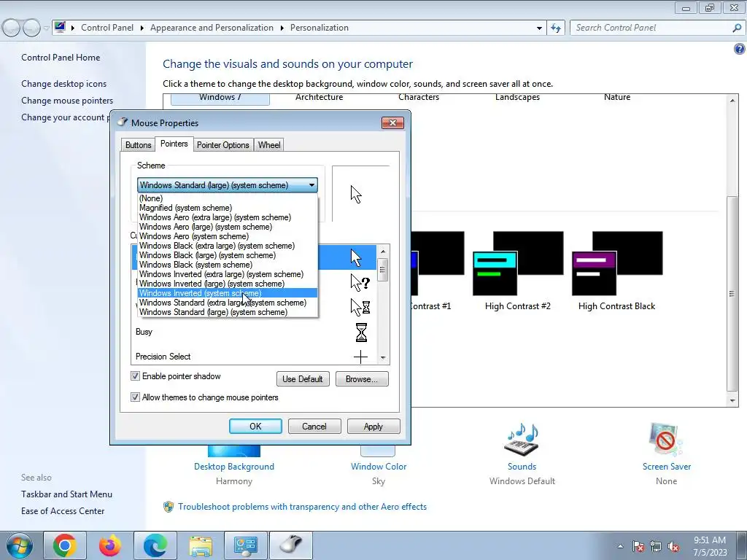Screen dimensions: 747x560
Task: Select the High Contrast Black theme
Action: coord(617,271)
